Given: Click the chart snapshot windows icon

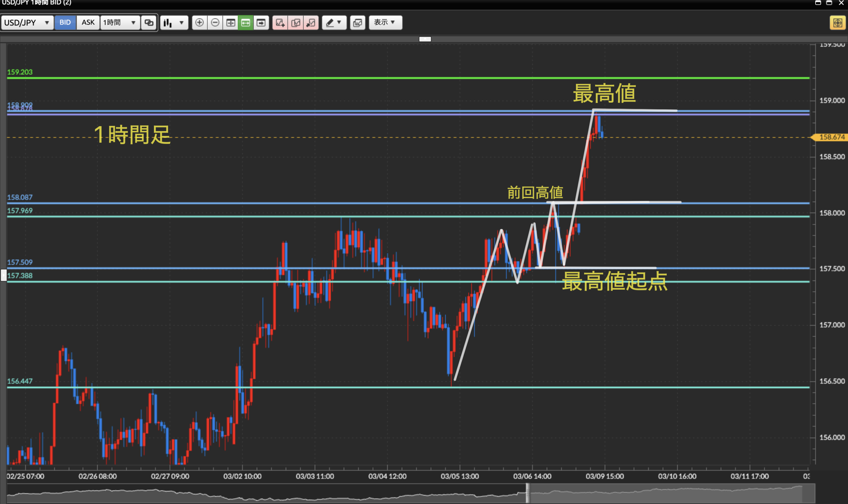Looking at the screenshot, I should pos(357,23).
